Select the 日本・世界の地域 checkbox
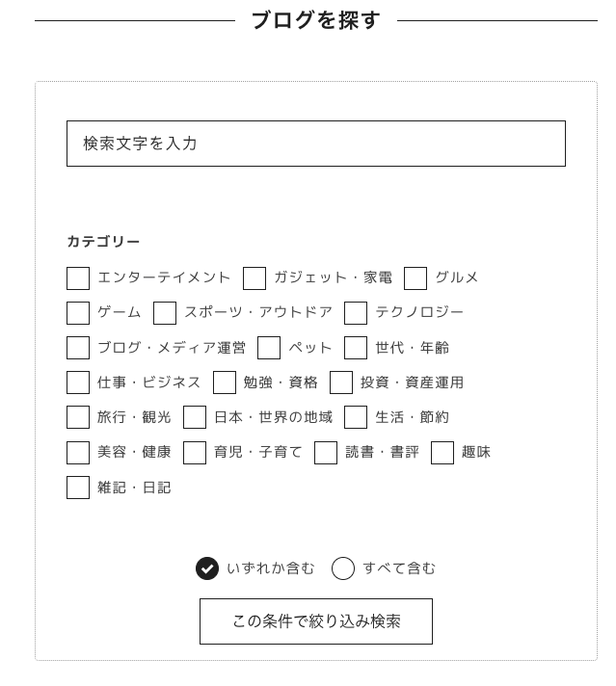 (195, 417)
